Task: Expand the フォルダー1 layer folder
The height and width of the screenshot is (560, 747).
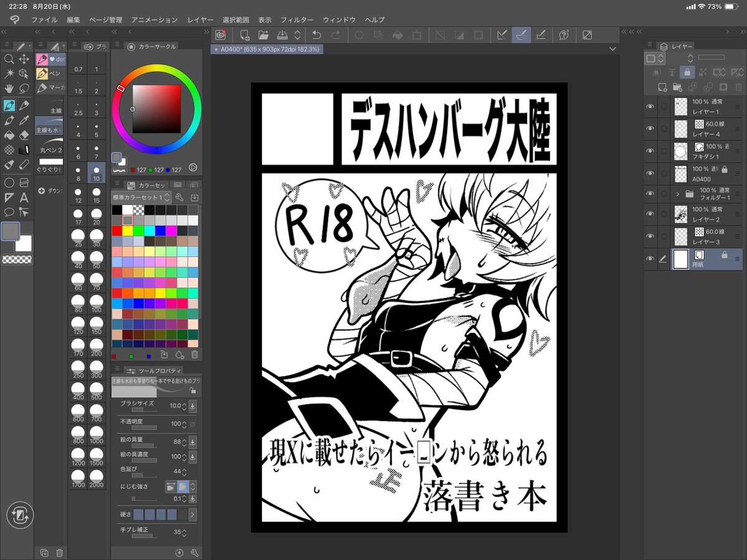Action: 677,194
